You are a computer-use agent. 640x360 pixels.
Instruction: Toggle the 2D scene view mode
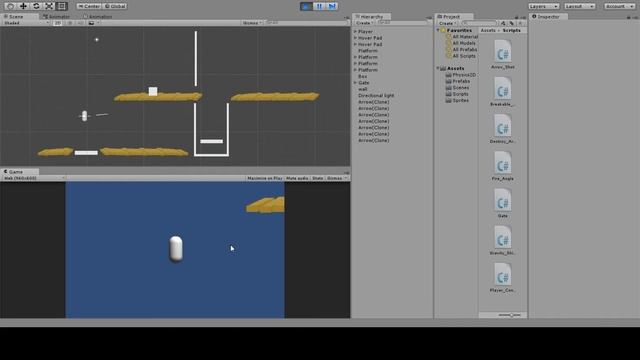tap(58, 23)
